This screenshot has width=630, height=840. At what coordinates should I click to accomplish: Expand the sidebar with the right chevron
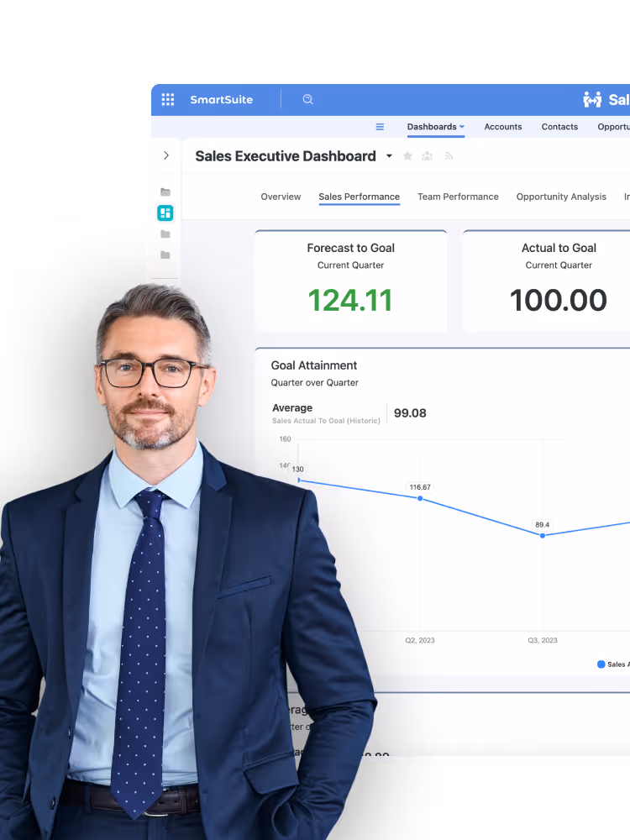pos(166,155)
